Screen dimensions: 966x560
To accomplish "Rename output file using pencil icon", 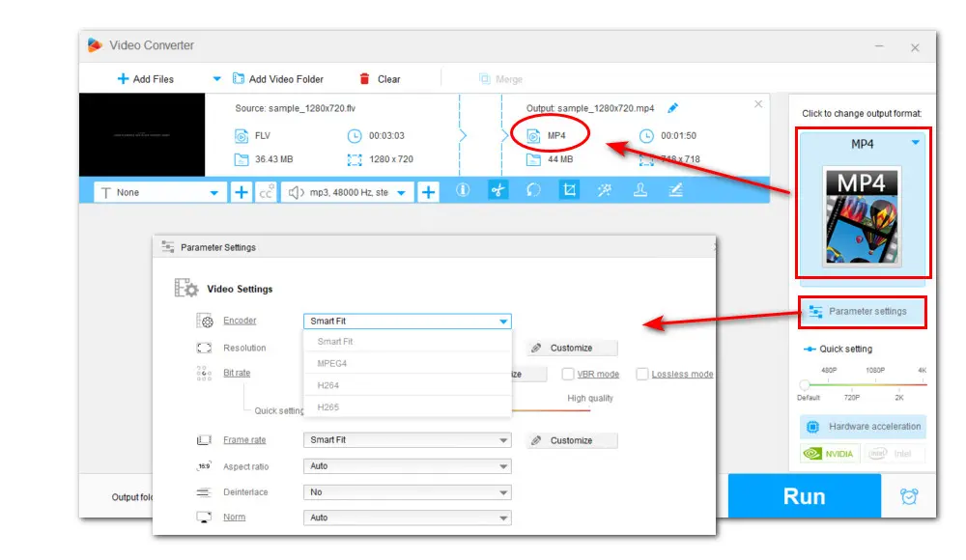I will pos(672,108).
